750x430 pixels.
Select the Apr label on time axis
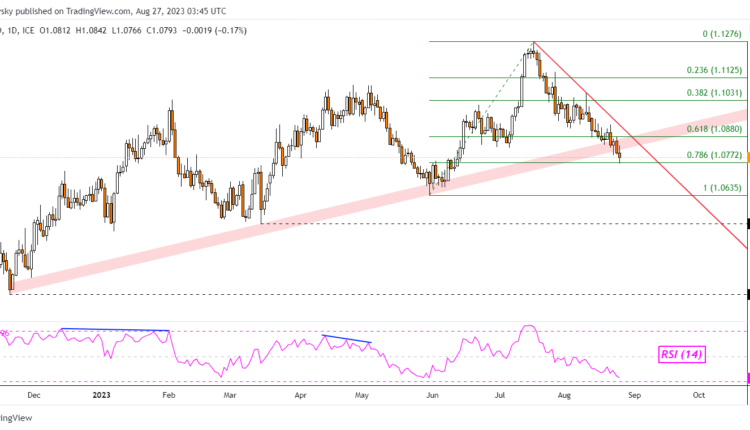tap(300, 395)
